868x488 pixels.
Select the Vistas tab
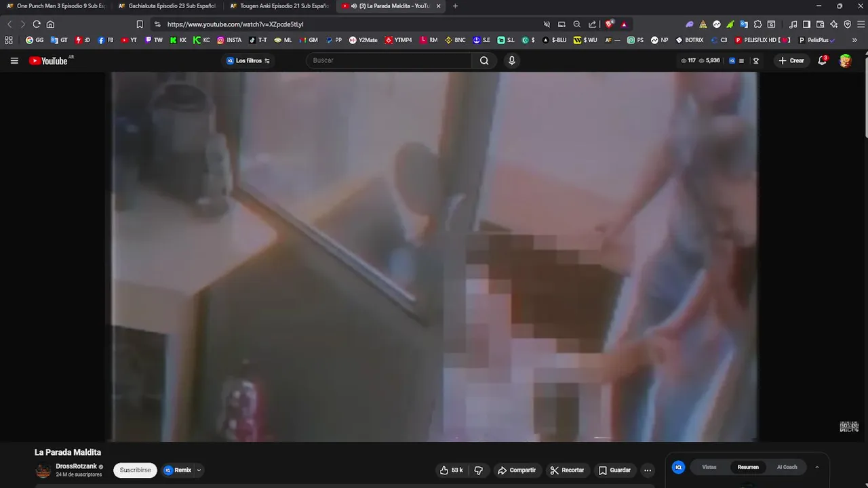(709, 467)
